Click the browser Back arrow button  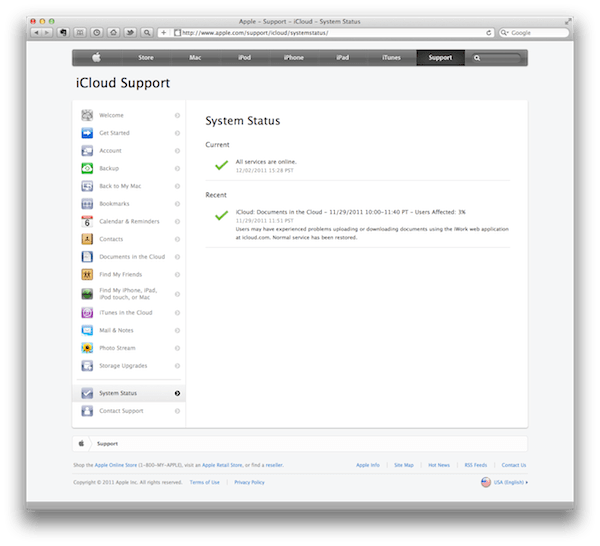(x=36, y=33)
